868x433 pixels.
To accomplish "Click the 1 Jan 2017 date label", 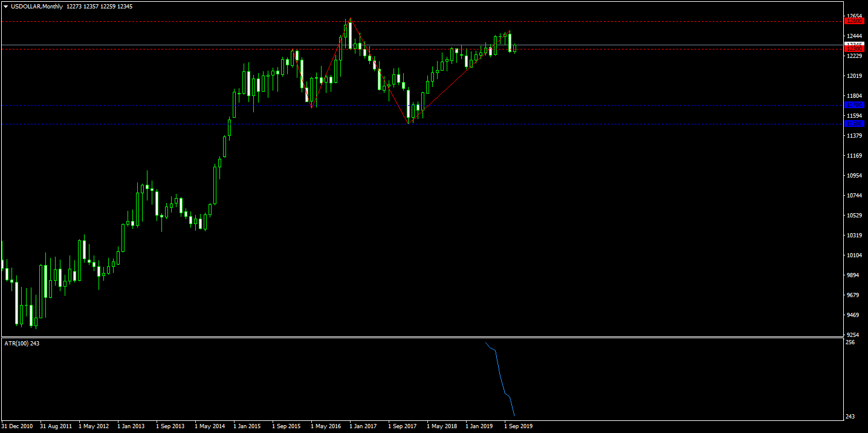I will tap(363, 426).
